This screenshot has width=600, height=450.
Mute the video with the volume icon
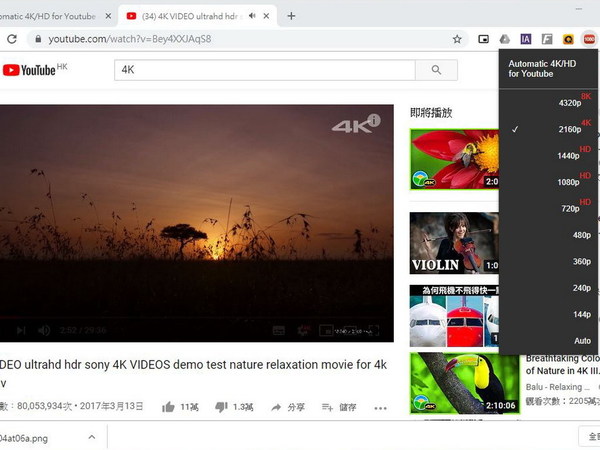pos(44,330)
